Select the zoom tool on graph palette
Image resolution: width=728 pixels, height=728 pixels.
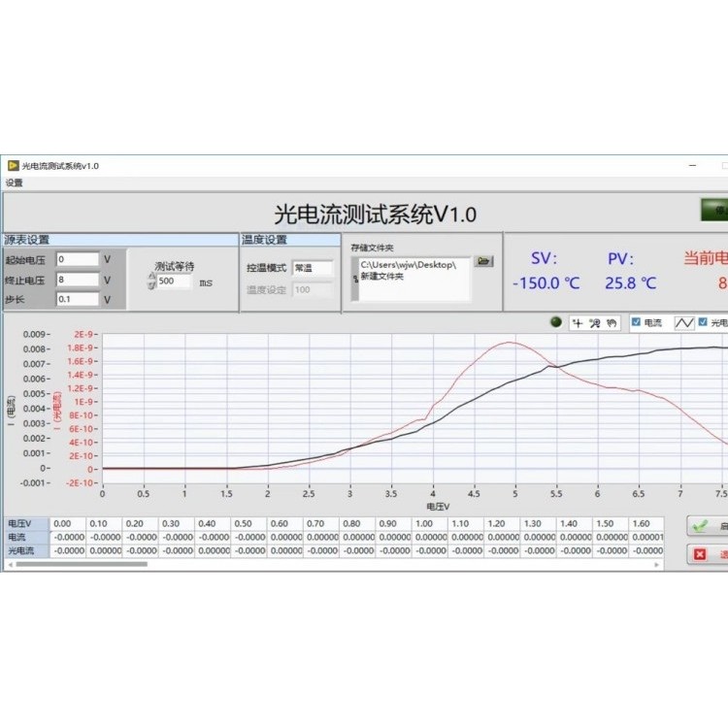tap(594, 323)
